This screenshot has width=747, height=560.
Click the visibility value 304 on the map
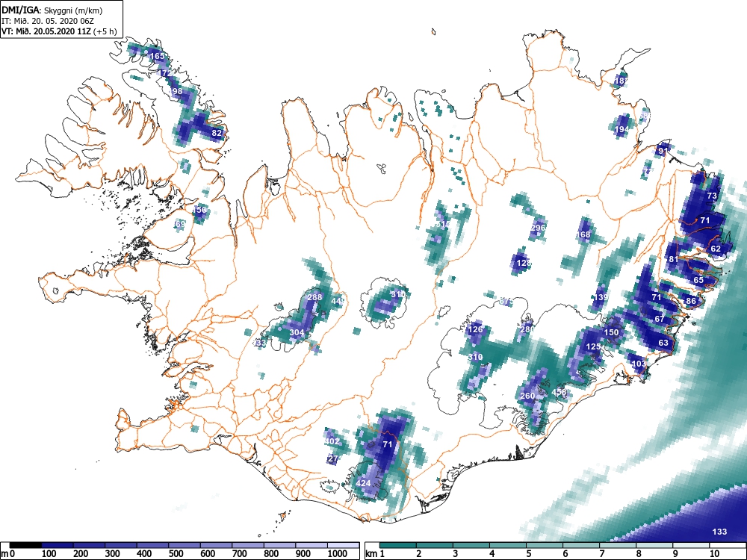pos(297,332)
